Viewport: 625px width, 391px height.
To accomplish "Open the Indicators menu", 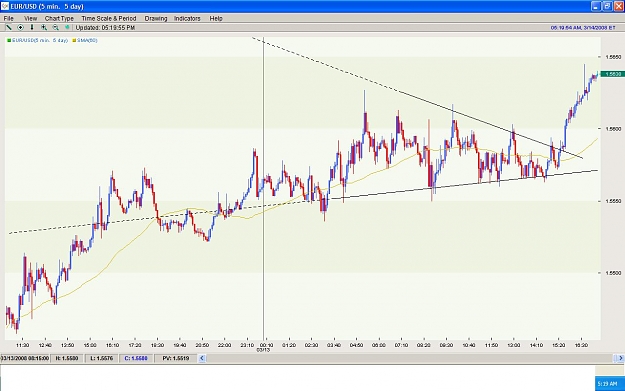I will click(187, 18).
